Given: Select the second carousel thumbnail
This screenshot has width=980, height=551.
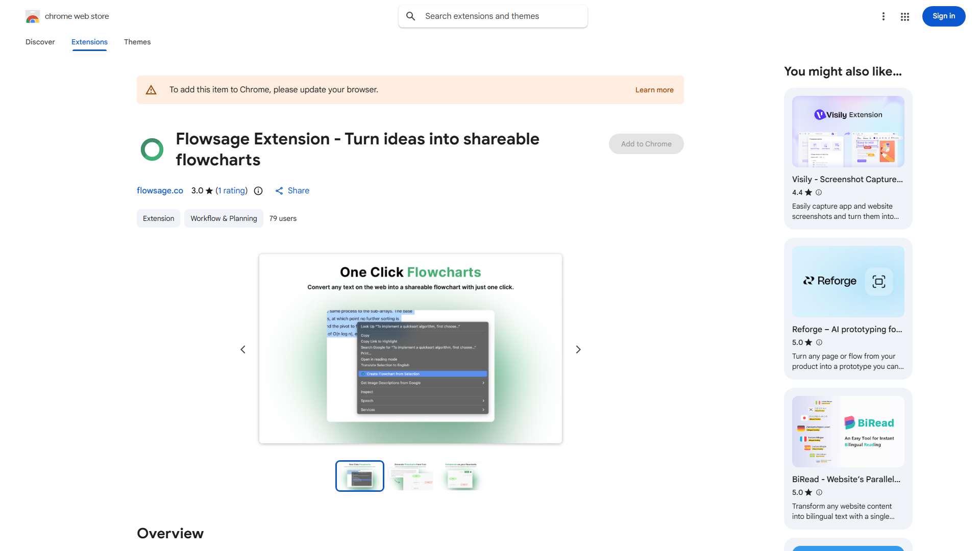Looking at the screenshot, I should [410, 475].
